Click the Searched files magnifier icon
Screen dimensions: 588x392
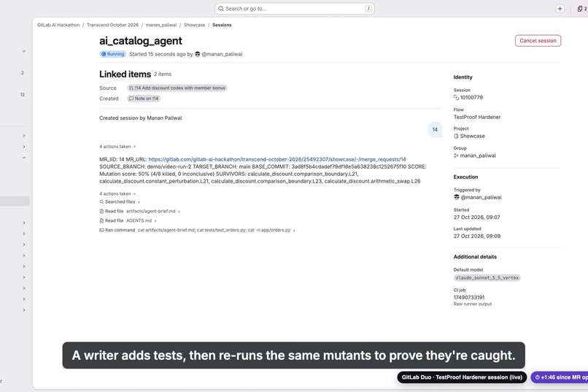(101, 201)
